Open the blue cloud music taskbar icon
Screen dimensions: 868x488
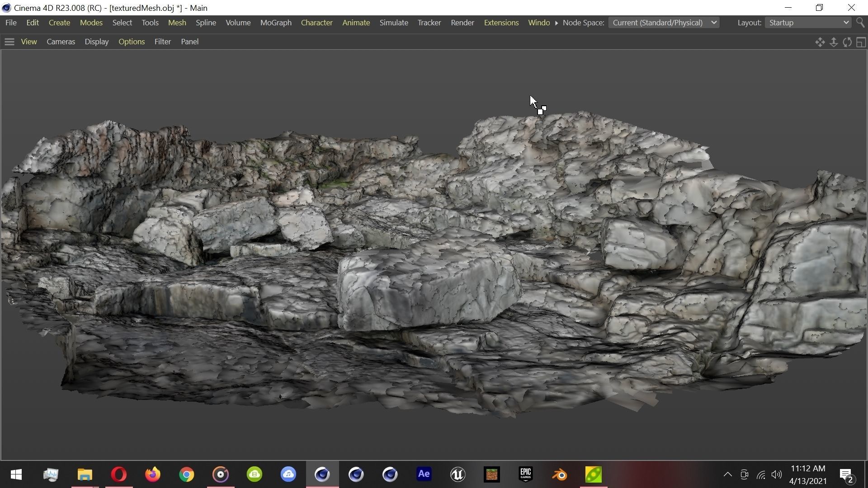[x=288, y=474]
